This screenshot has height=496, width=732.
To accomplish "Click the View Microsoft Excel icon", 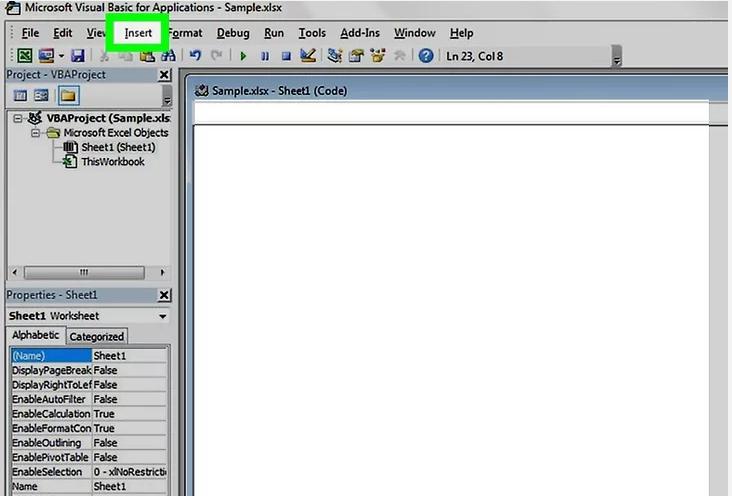I will click(23, 56).
